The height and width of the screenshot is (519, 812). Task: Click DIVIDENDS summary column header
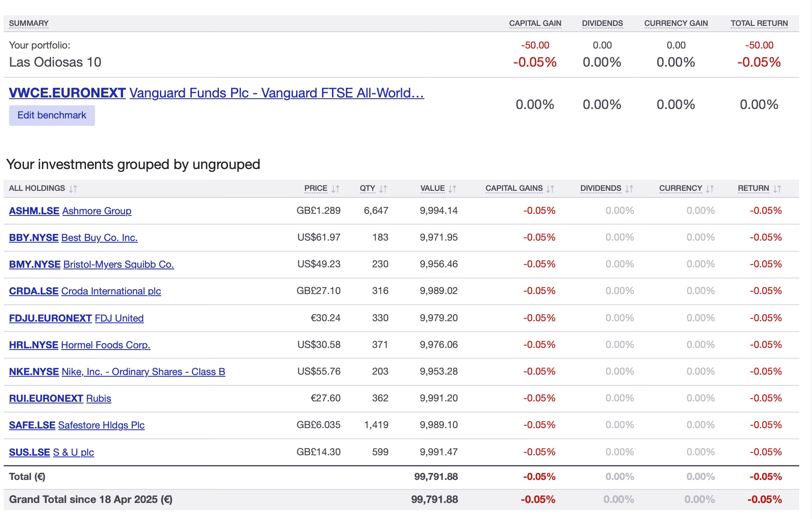[602, 23]
